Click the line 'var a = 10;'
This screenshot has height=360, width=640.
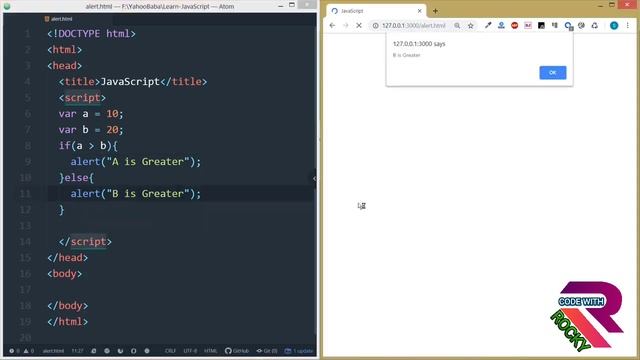click(91, 113)
